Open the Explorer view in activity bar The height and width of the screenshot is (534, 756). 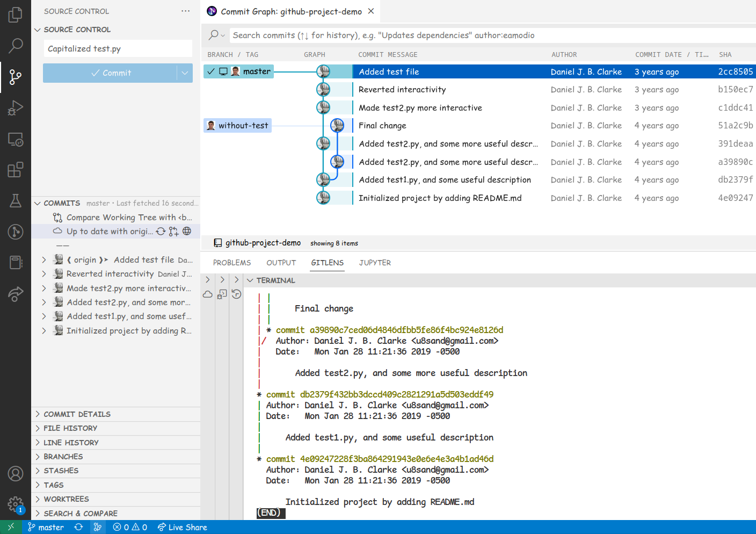(16, 15)
